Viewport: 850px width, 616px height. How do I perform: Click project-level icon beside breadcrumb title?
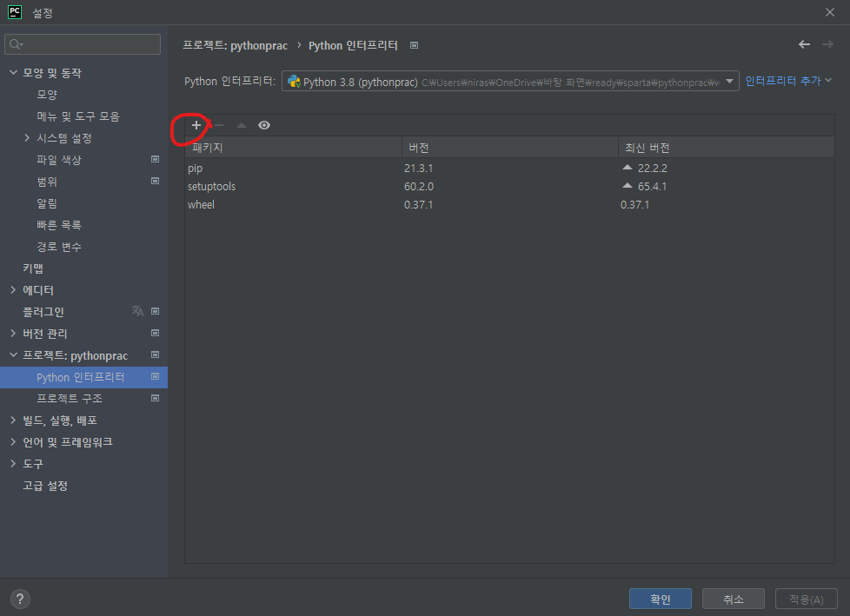(415, 45)
